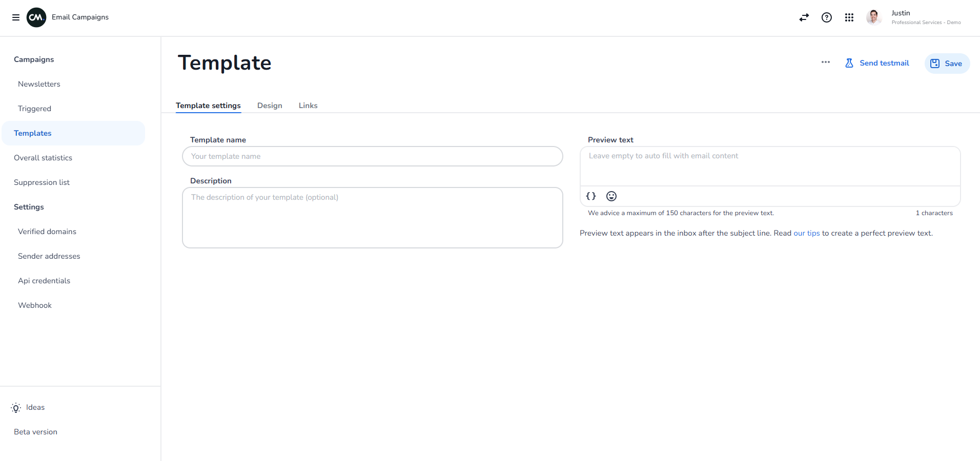Go to Newsletters in the sidebar
The height and width of the screenshot is (461, 980).
click(39, 84)
